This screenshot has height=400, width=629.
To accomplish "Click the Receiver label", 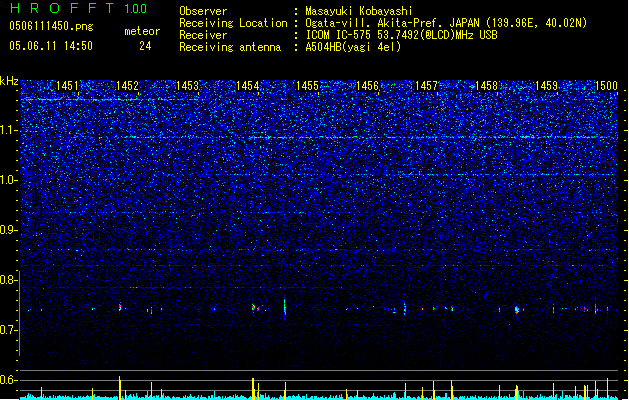I will (203, 35).
